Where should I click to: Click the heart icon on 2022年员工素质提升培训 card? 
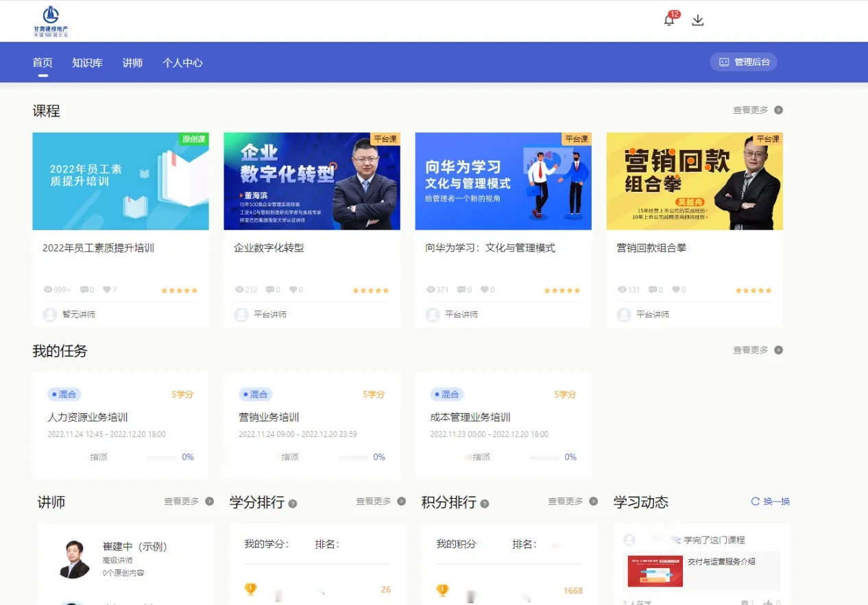click(106, 290)
